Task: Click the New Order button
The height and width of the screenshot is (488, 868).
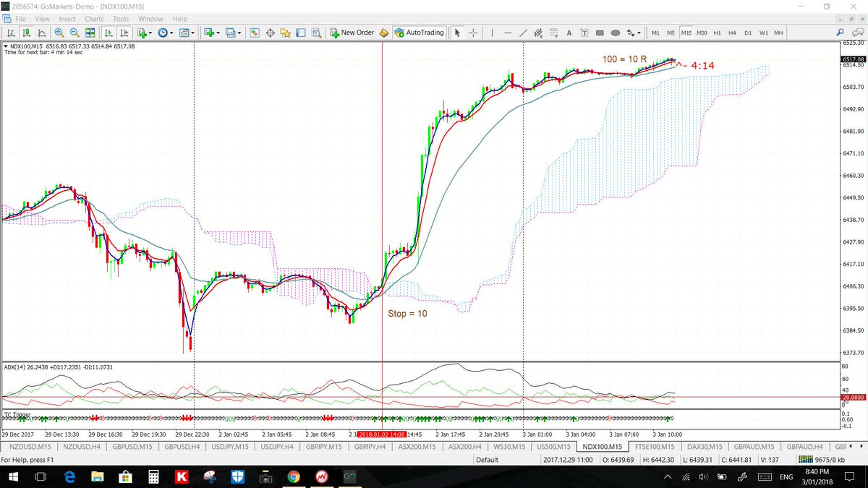Action: (x=352, y=33)
